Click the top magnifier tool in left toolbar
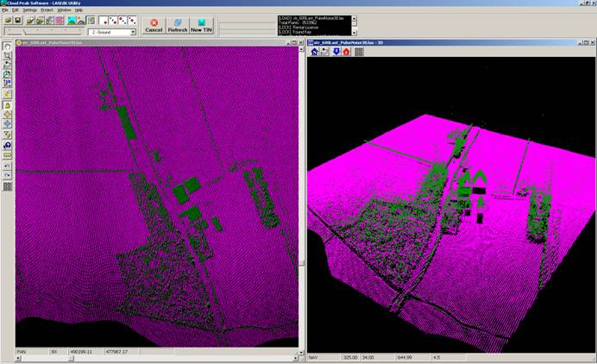Viewport: 597px width, 364px height. click(7, 54)
